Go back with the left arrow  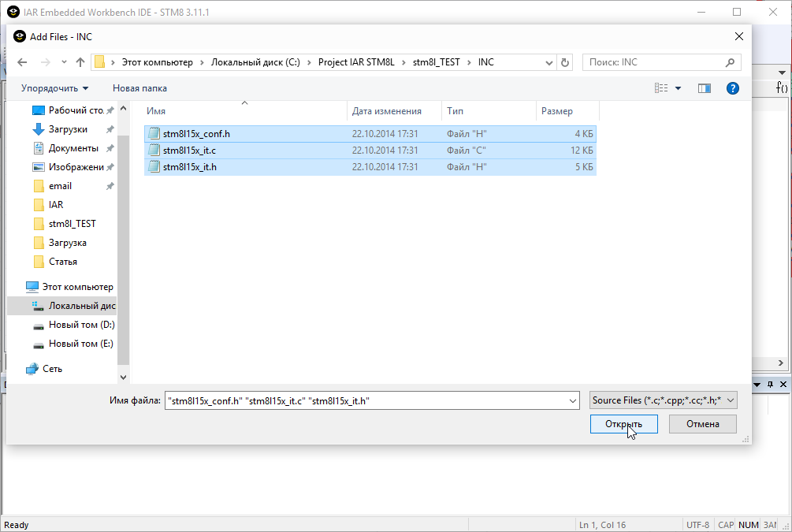click(22, 62)
